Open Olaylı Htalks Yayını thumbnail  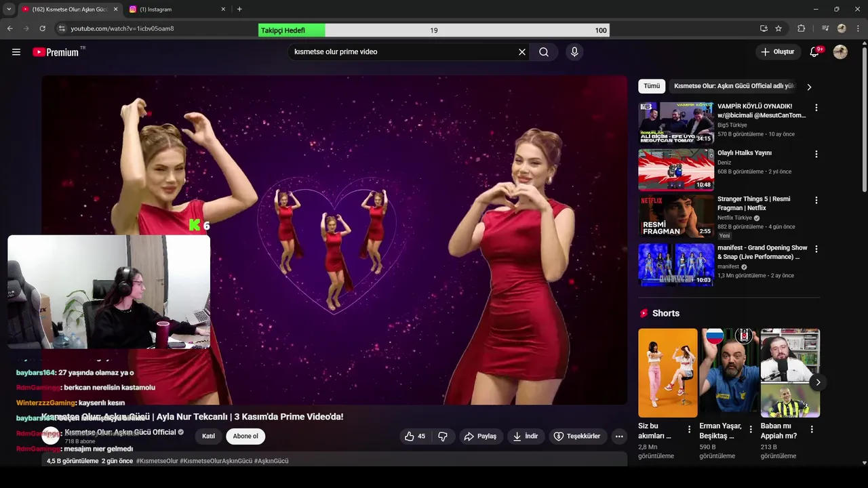[676, 169]
